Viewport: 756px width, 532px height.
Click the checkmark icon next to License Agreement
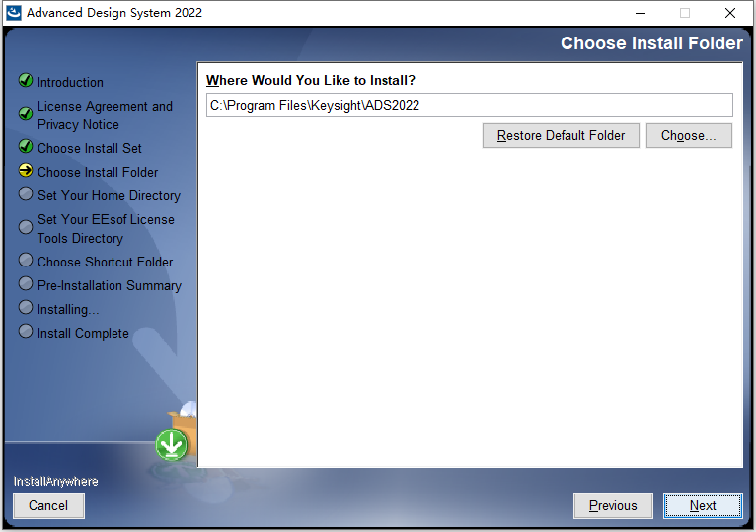(26, 114)
